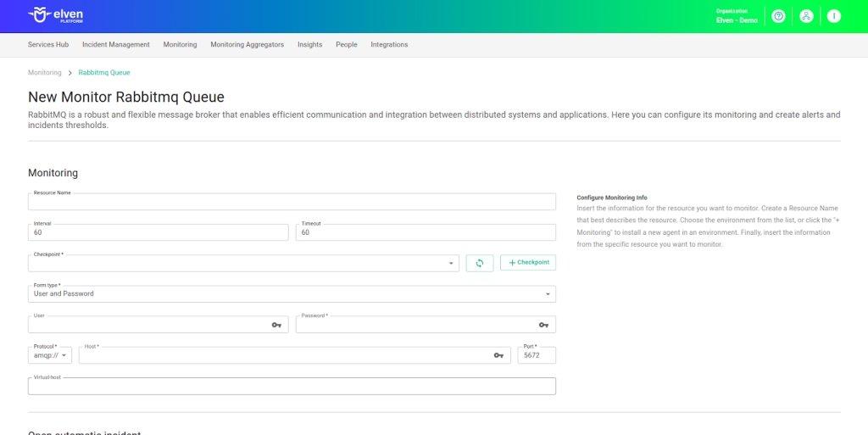The width and height of the screenshot is (868, 435).
Task: Expand the Checkpoint dropdown
Action: pos(451,264)
